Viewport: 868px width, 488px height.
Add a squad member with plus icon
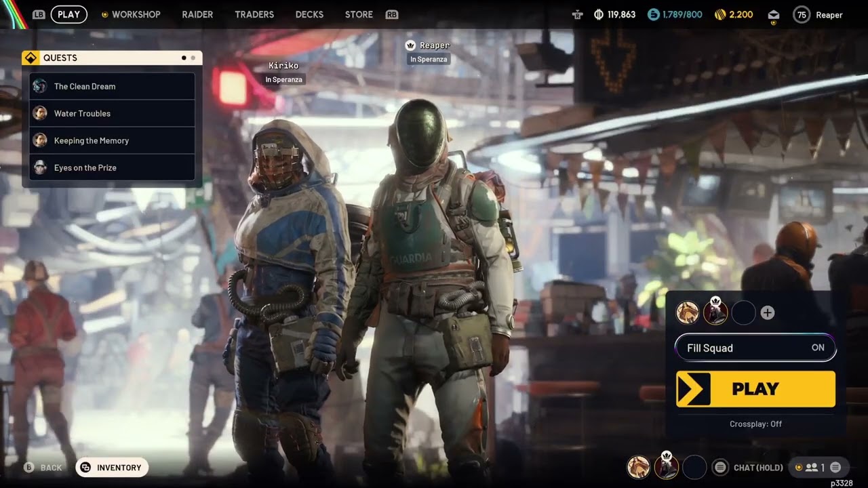(768, 312)
